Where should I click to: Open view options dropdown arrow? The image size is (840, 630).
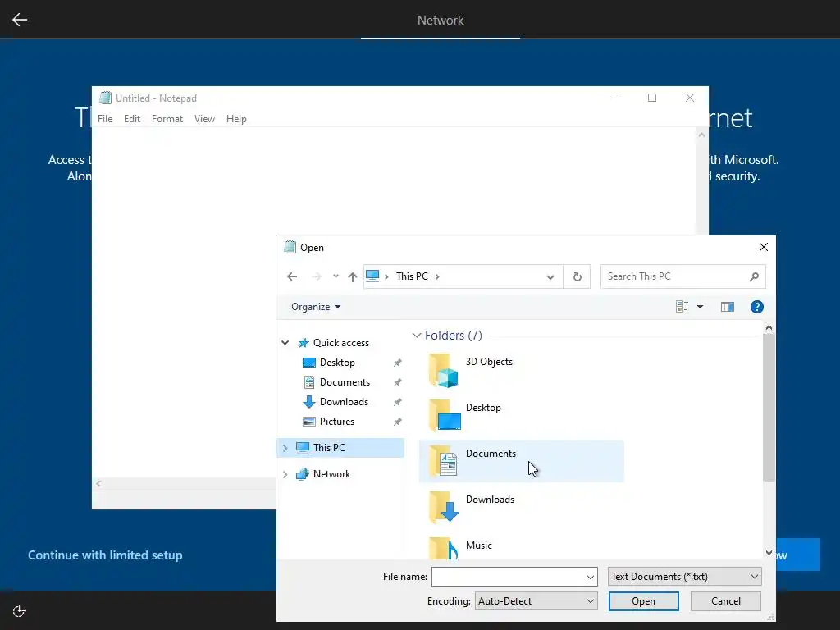pos(700,307)
